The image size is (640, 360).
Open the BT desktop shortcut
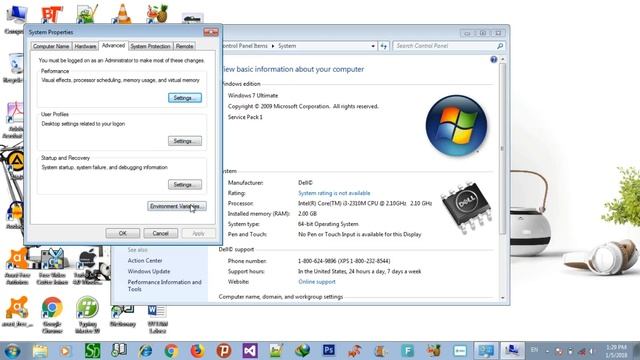tap(52, 14)
